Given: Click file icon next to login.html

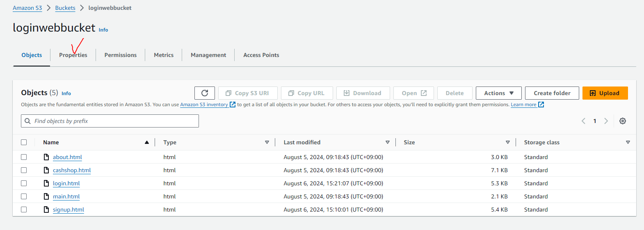Looking at the screenshot, I should pyautogui.click(x=46, y=183).
